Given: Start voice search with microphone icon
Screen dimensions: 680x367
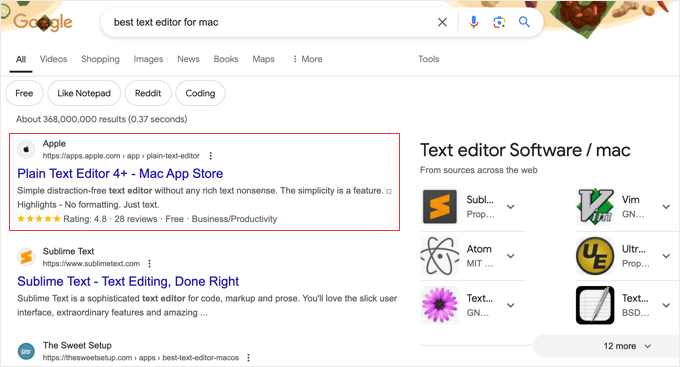Looking at the screenshot, I should pyautogui.click(x=474, y=22).
